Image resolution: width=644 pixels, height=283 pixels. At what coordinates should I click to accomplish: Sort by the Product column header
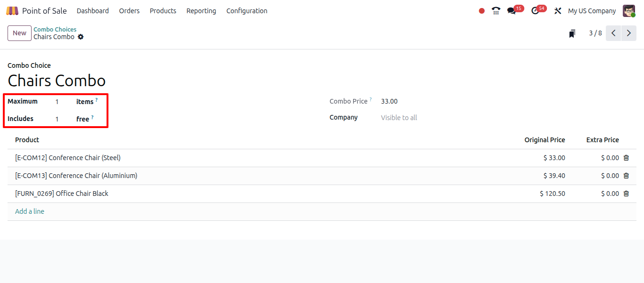coord(27,140)
